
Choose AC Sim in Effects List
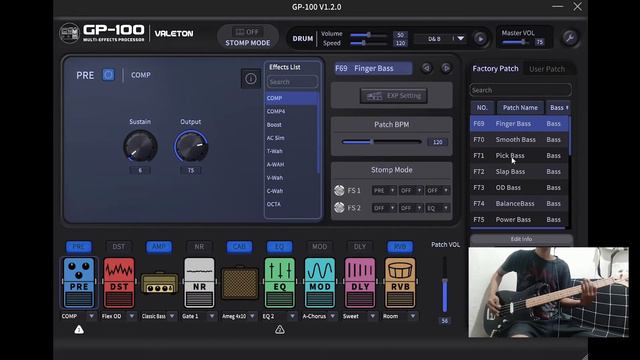[x=291, y=138]
